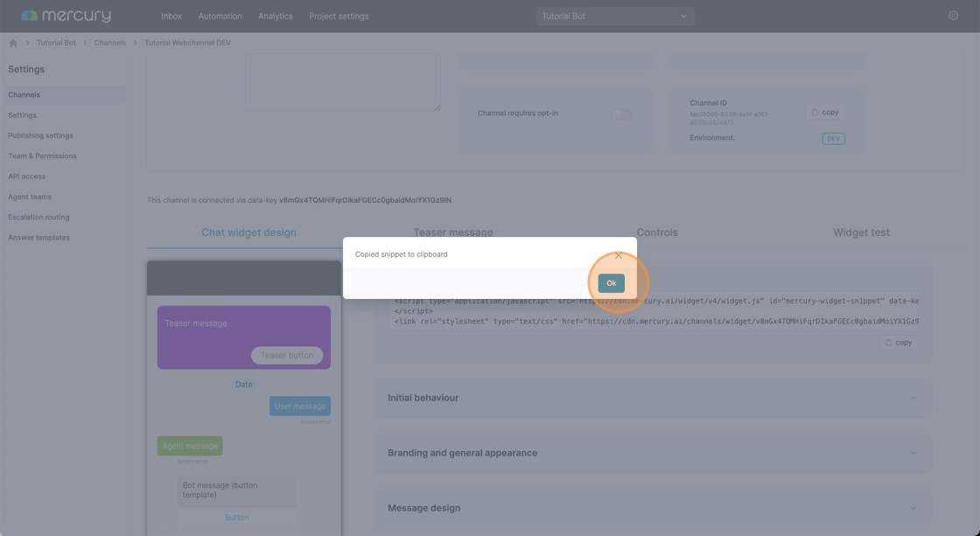Open Team & Permissions in sidebar
Viewport: 980px width, 536px height.
pyautogui.click(x=43, y=157)
